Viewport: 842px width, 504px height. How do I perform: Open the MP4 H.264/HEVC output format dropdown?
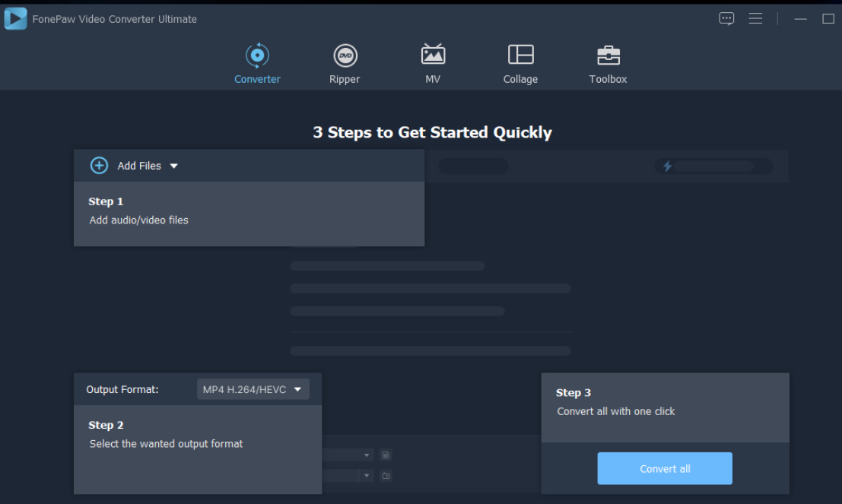pyautogui.click(x=253, y=389)
